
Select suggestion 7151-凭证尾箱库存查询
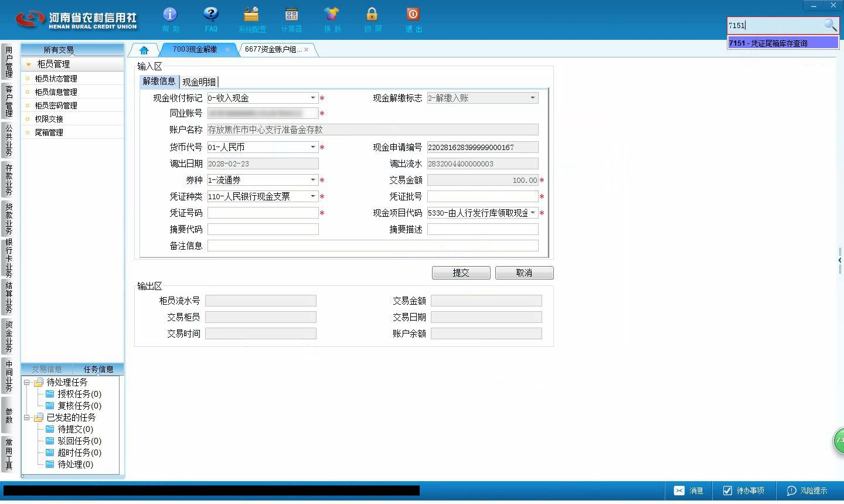point(783,43)
